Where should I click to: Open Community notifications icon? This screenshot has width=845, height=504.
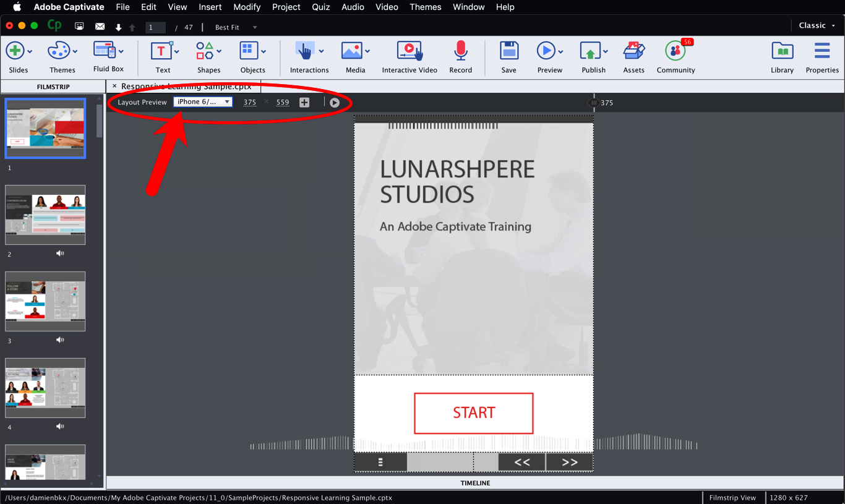pyautogui.click(x=675, y=51)
